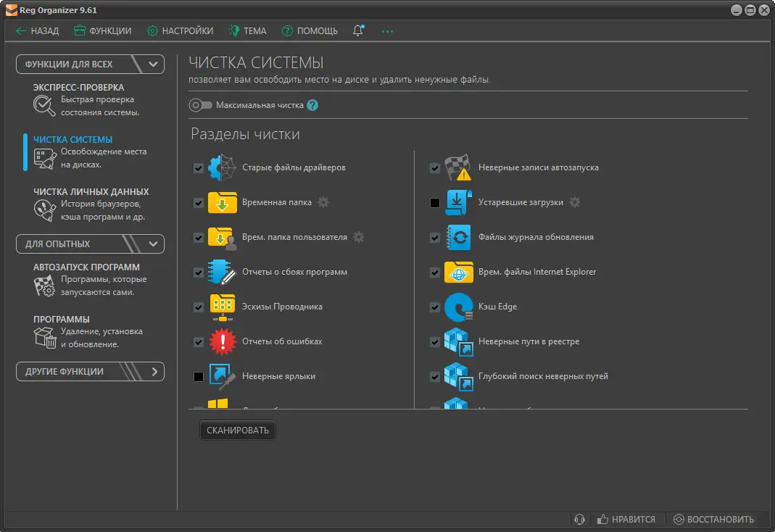Open settings gear next to Временная папка

click(x=323, y=202)
